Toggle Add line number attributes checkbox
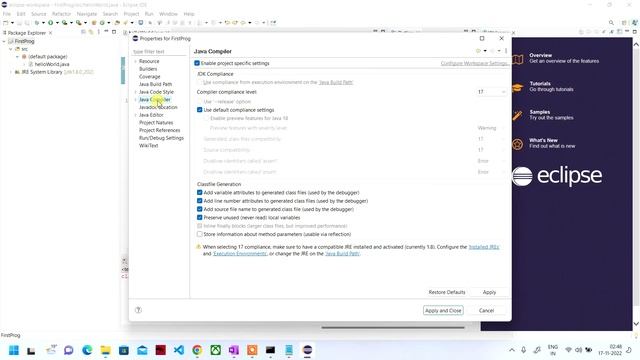Screen dimensions: 640x360 coord(200,201)
